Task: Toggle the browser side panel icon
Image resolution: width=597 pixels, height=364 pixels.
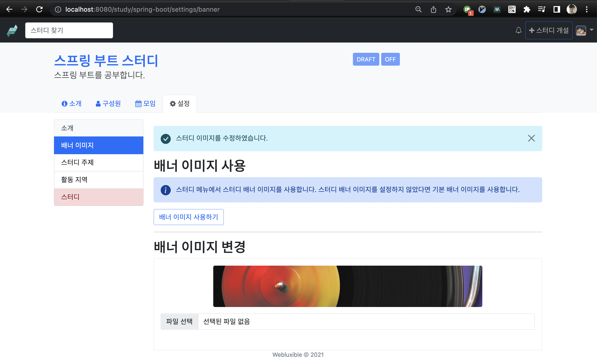Action: click(557, 9)
